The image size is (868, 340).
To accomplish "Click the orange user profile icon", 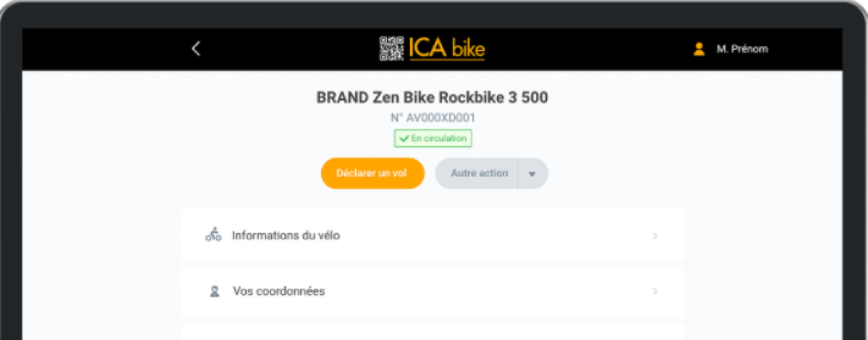I will click(x=699, y=49).
